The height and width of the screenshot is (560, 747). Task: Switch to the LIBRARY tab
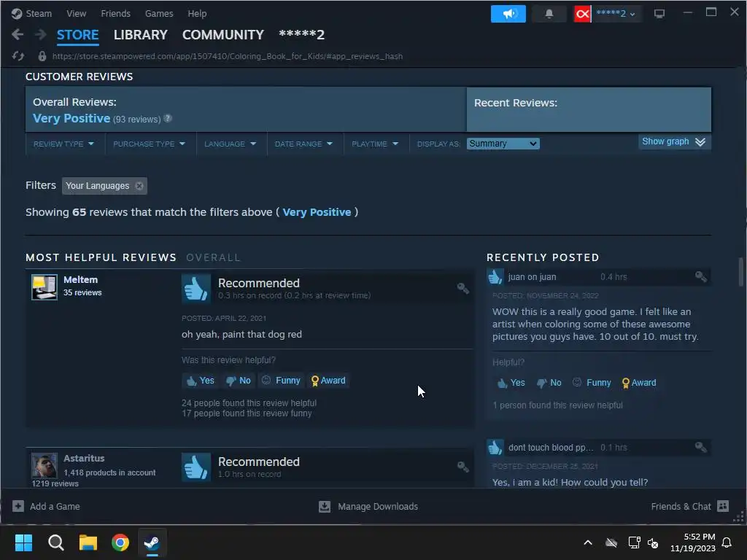[141, 35]
